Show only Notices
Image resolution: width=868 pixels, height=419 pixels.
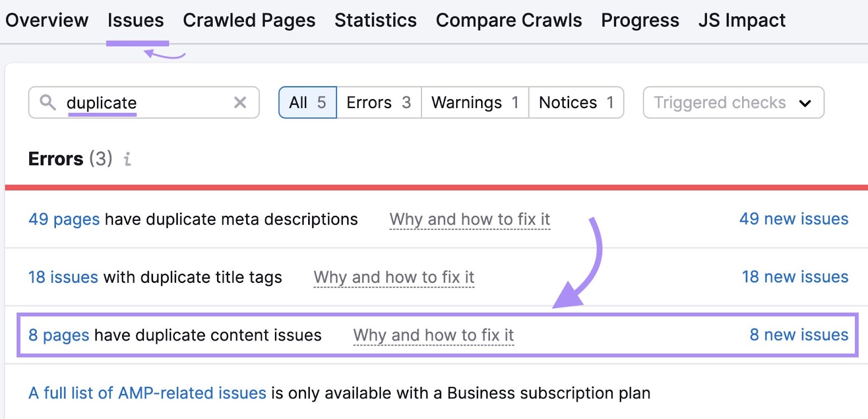point(575,103)
